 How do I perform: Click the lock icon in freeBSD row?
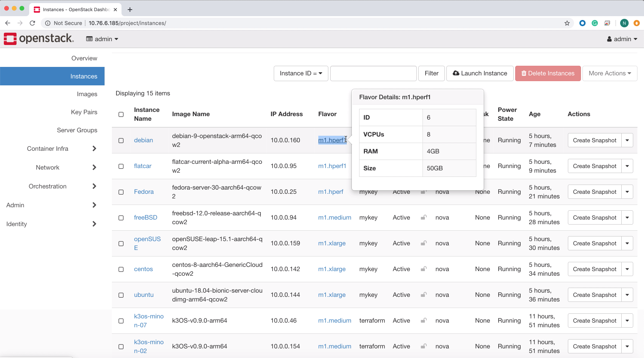click(x=423, y=218)
